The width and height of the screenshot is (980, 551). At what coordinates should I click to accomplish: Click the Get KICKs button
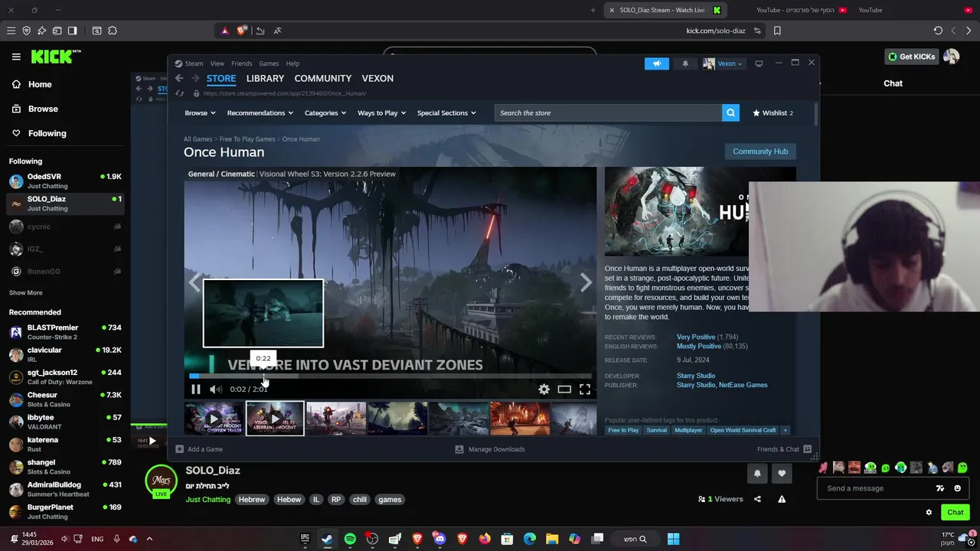coord(911,57)
